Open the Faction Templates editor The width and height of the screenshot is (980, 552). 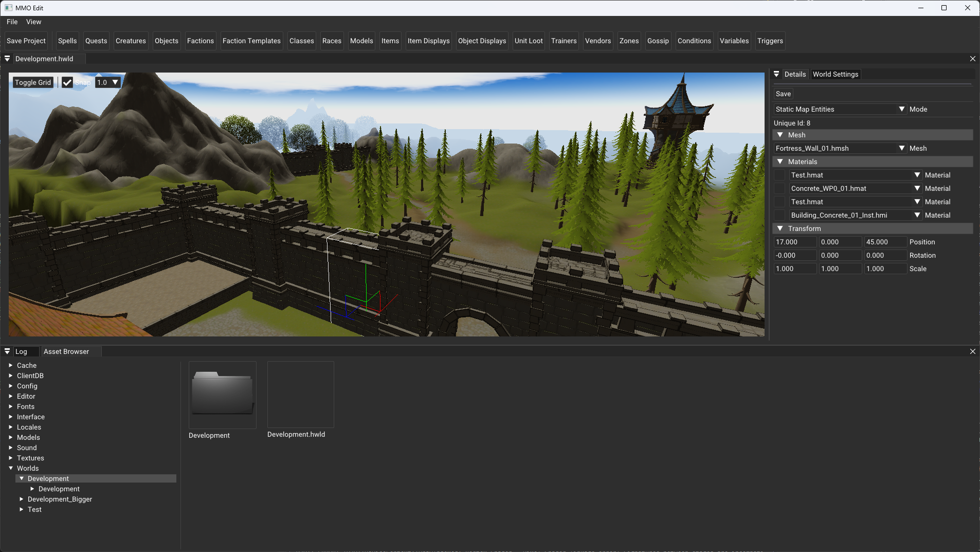tap(251, 41)
